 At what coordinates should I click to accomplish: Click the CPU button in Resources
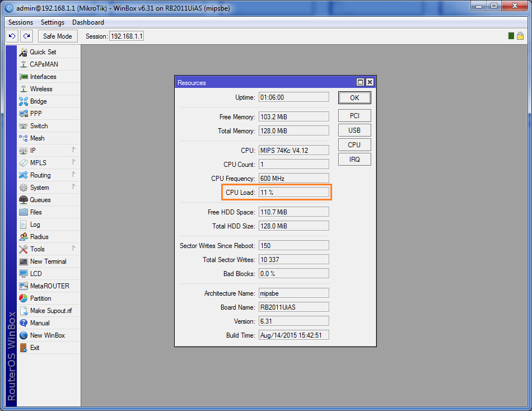354,145
